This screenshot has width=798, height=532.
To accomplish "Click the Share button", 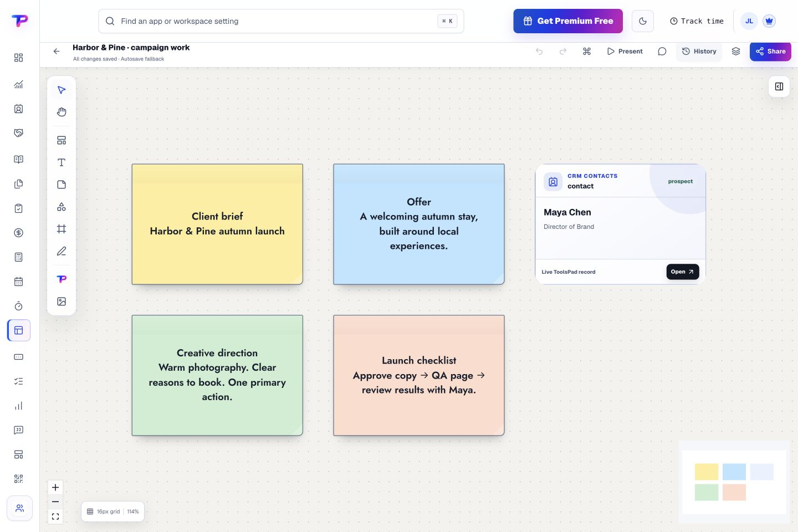I will (770, 51).
